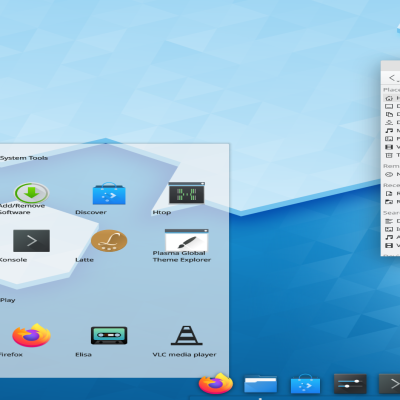The width and height of the screenshot is (400, 400).
Task: Click Firefox icon in the bottom dock
Action: click(216, 384)
